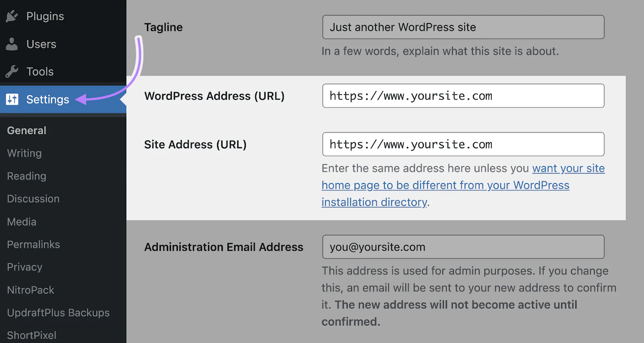Open Writing settings page
Viewport: 644px width, 343px height.
click(x=24, y=153)
